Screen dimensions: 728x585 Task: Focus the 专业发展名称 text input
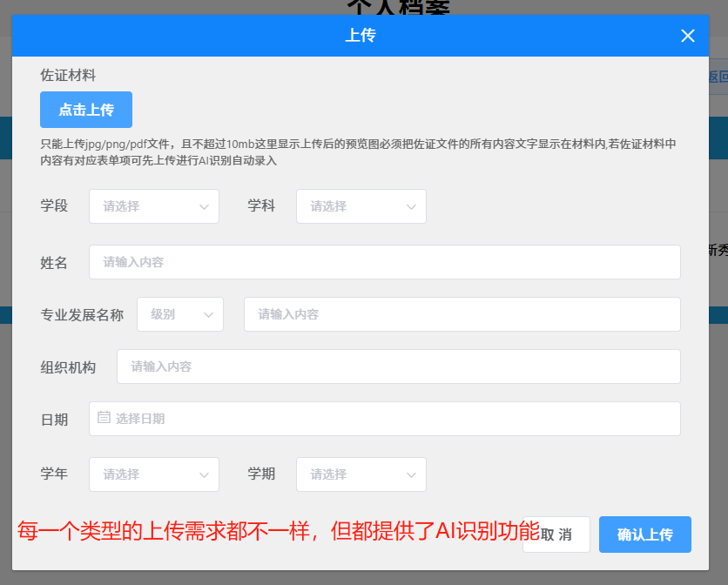pos(462,314)
